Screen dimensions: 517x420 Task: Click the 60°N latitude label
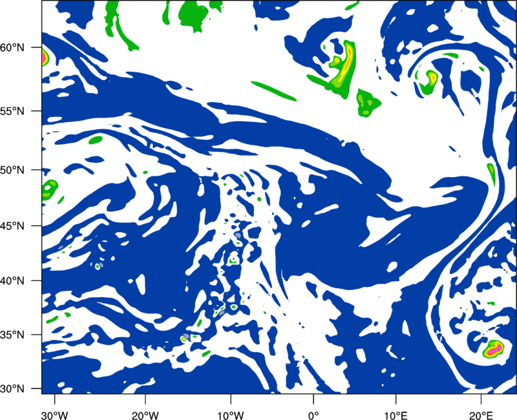click(x=12, y=47)
